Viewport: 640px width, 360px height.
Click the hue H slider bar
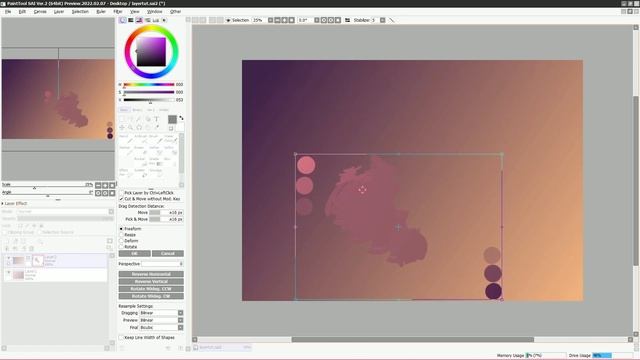[x=149, y=84]
